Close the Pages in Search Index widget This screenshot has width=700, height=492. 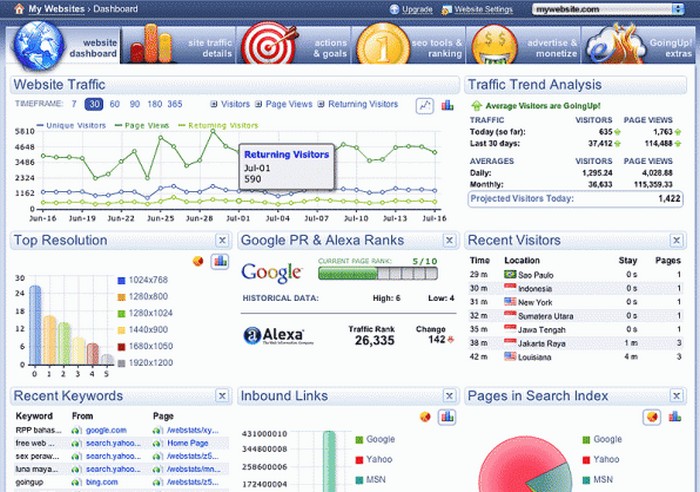(x=676, y=396)
